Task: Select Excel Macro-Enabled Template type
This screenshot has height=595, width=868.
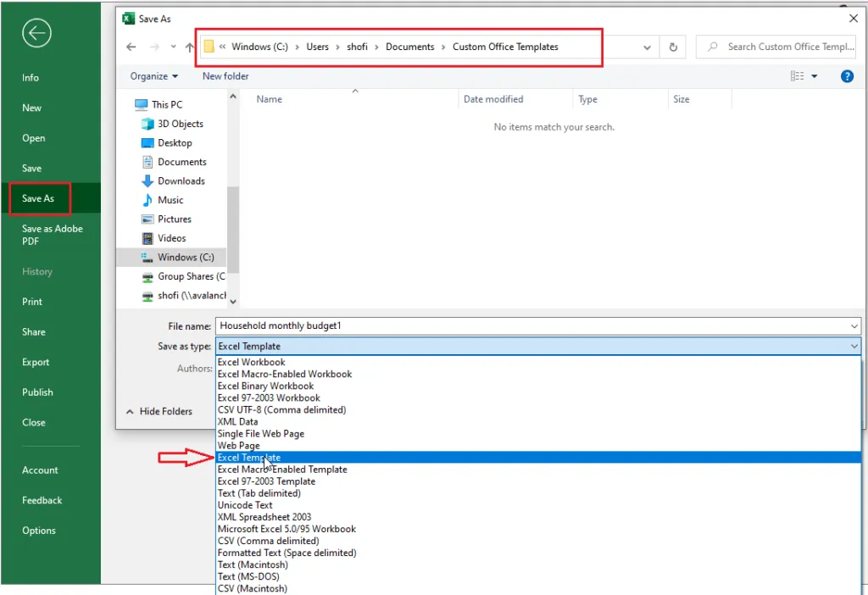Action: click(538, 470)
